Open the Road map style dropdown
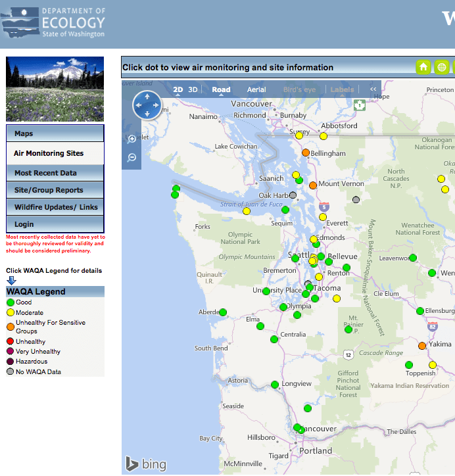 point(221,89)
